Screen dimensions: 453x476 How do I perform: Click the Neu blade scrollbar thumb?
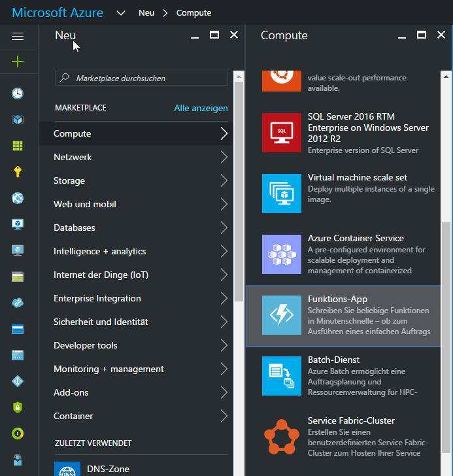239,191
